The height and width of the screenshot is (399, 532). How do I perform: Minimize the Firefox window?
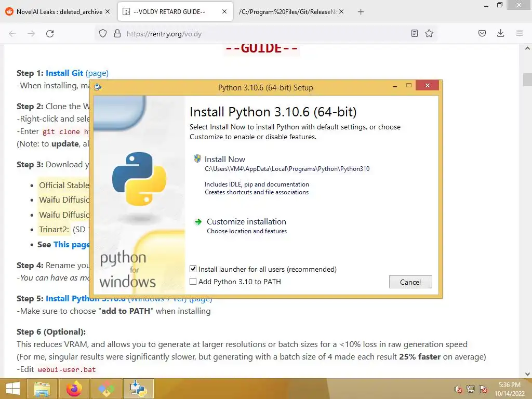click(x=486, y=5)
